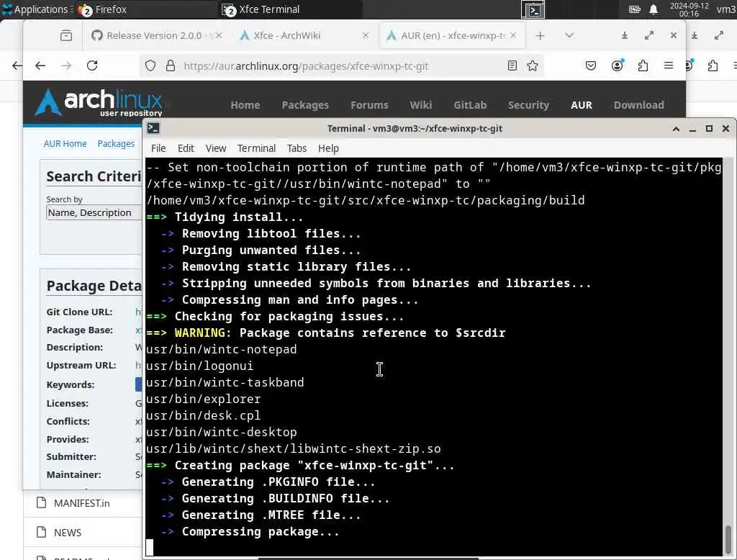Open the terminal File menu

click(x=158, y=148)
